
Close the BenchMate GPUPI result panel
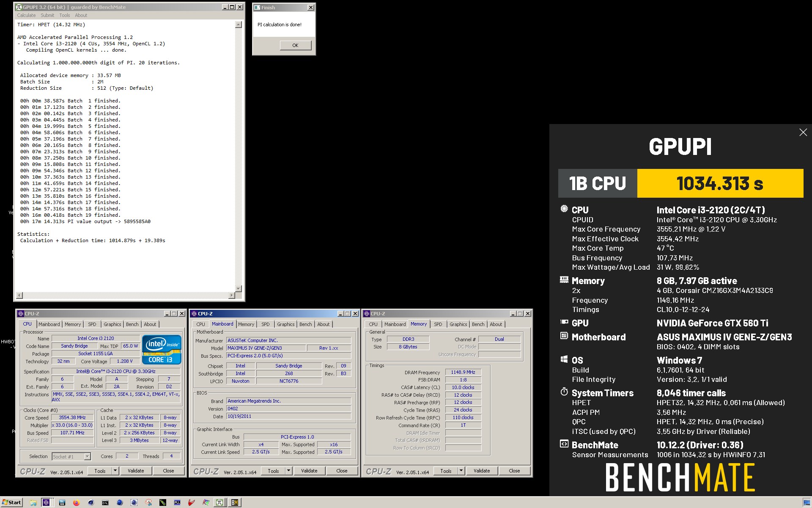[803, 133]
